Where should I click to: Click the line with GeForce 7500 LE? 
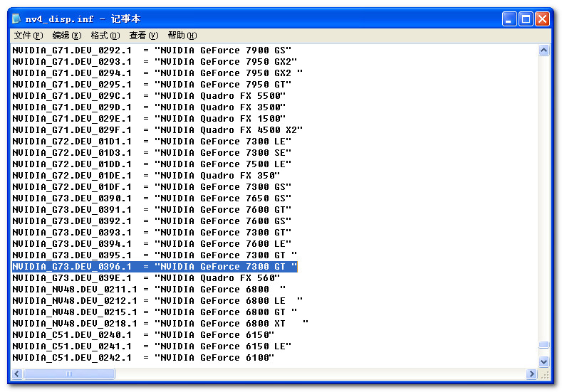coord(152,164)
